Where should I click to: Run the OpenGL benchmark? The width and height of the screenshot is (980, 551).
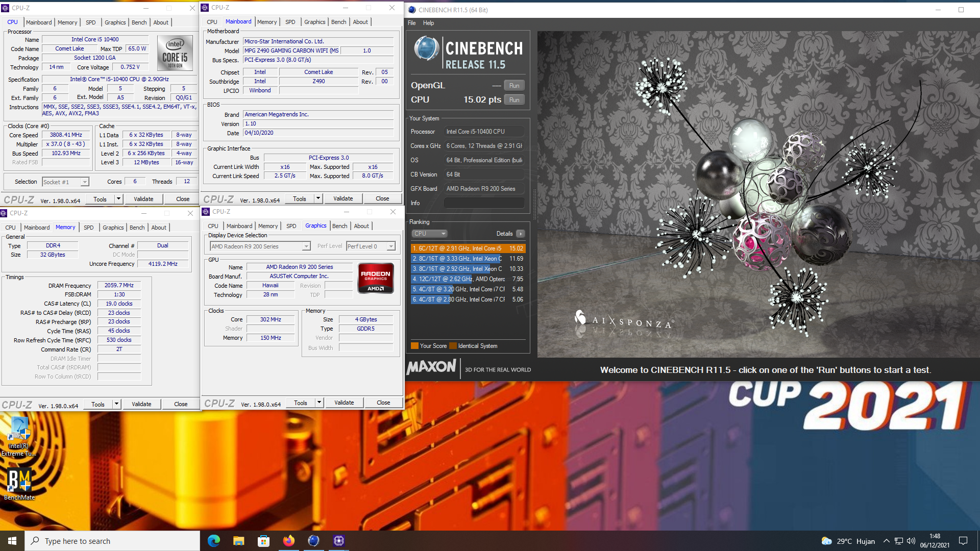point(514,86)
